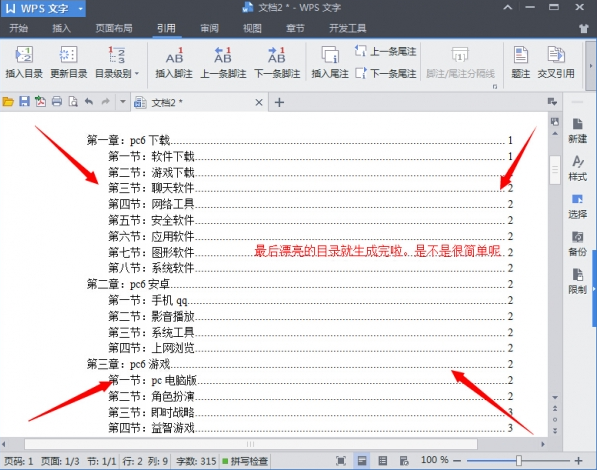Image resolution: width=598 pixels, height=470 pixels.
Task: Open Select (选择) in the side panel
Action: click(577, 206)
